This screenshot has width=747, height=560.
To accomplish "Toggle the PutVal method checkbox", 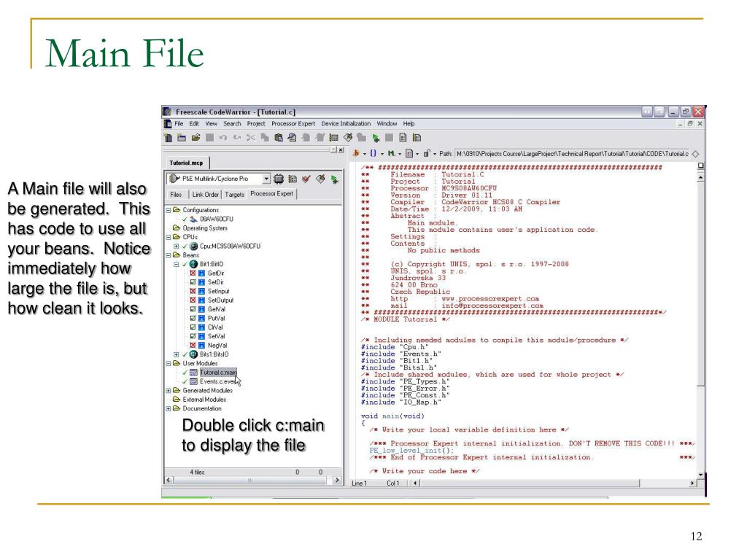I will tap(193, 318).
